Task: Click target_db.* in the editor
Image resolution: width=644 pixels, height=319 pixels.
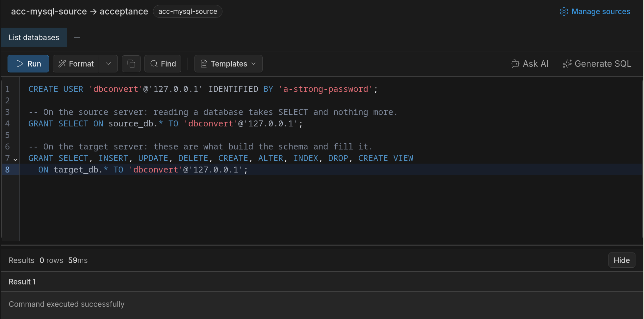Action: 81,170
